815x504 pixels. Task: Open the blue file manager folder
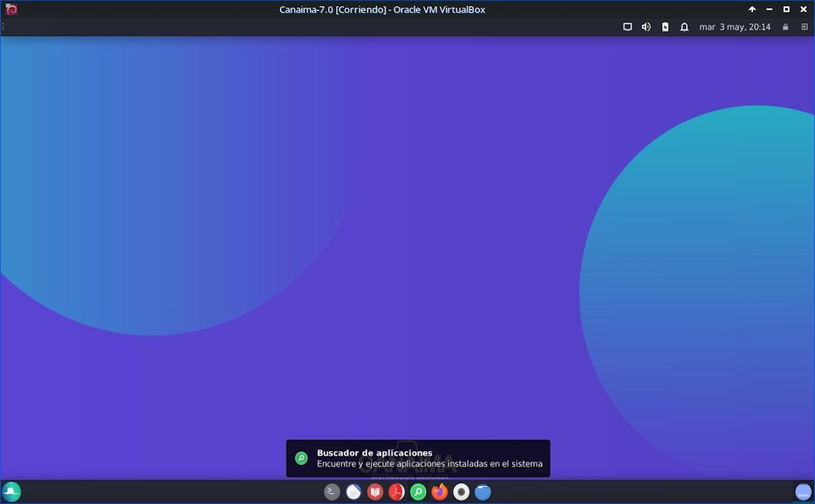point(483,492)
